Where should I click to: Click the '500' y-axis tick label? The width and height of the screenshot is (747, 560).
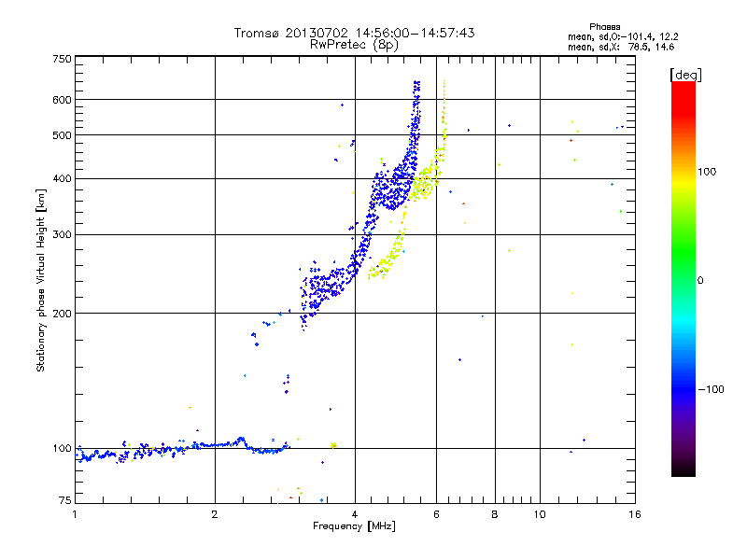pos(62,135)
